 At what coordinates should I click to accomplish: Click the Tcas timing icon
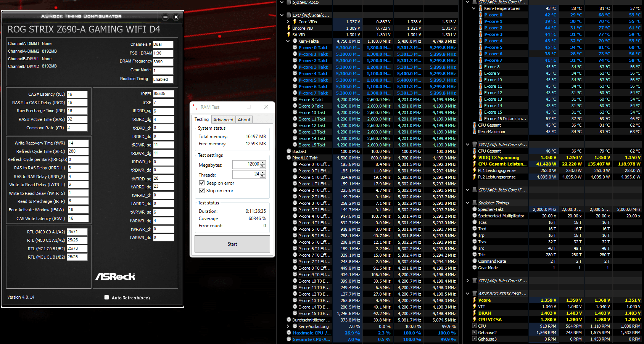tap(475, 222)
